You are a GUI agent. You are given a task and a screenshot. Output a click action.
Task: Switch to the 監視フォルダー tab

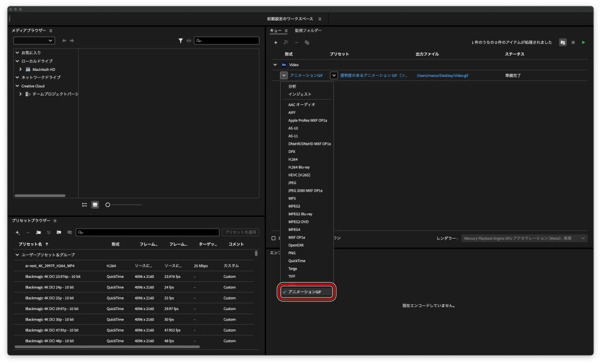(308, 30)
